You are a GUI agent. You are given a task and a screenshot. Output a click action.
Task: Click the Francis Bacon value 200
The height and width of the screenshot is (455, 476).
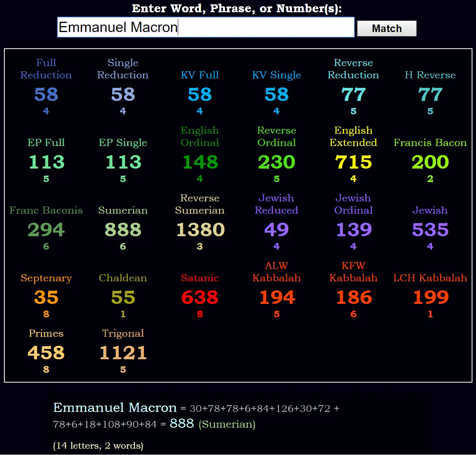(430, 162)
